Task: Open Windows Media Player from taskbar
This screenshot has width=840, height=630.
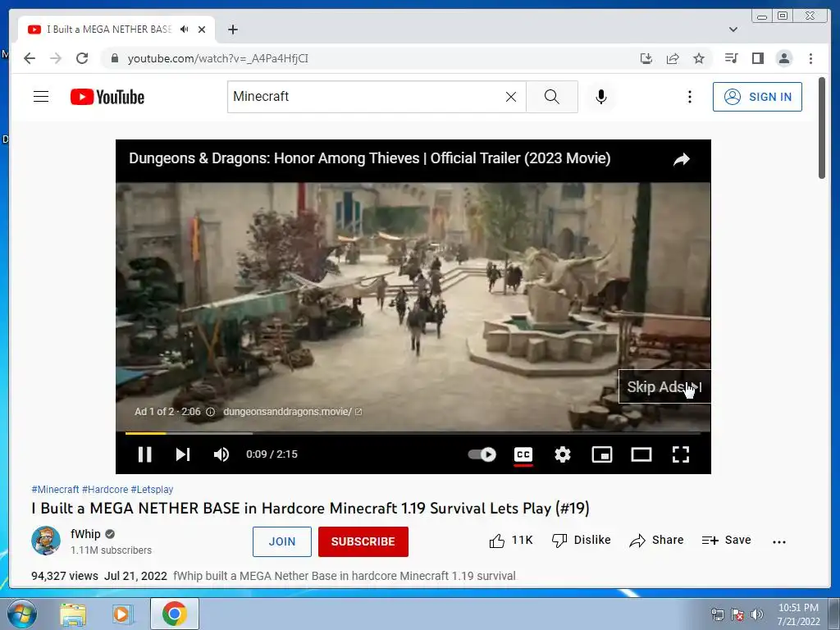Action: [x=122, y=614]
